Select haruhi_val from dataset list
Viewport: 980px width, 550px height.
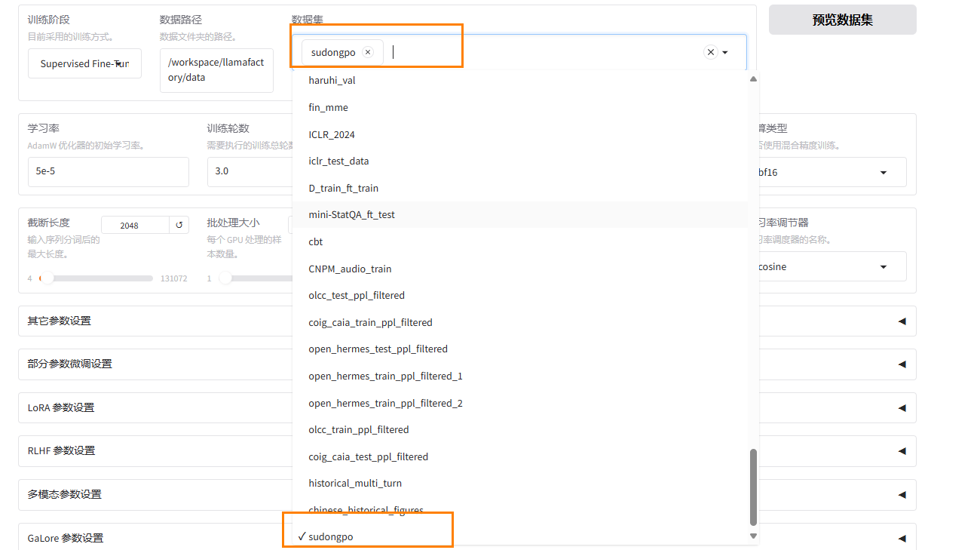point(332,81)
